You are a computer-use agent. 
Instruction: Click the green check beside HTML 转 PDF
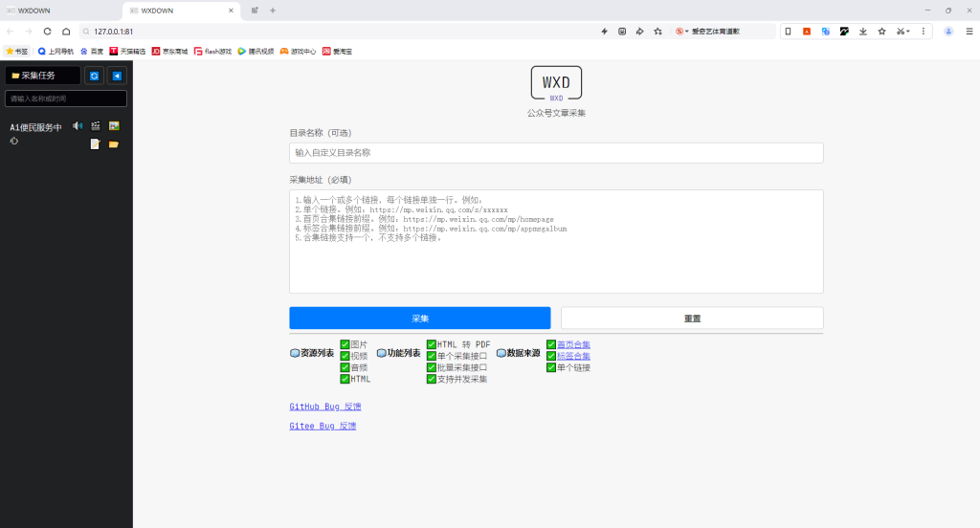click(x=432, y=344)
